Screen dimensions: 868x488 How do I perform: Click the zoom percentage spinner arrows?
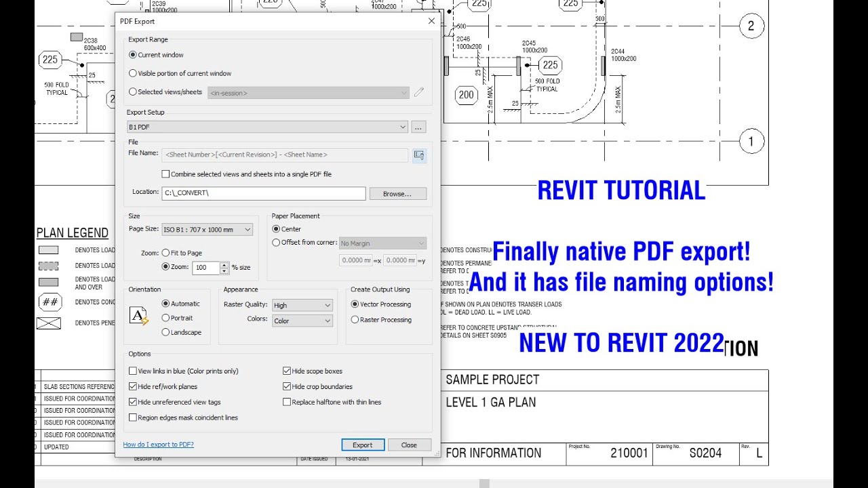click(x=224, y=268)
